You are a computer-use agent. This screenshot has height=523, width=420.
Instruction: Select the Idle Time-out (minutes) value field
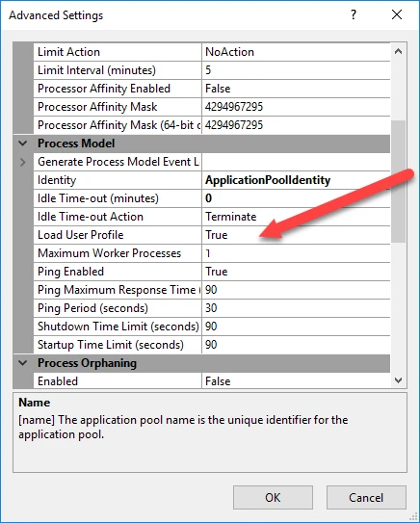click(x=296, y=198)
